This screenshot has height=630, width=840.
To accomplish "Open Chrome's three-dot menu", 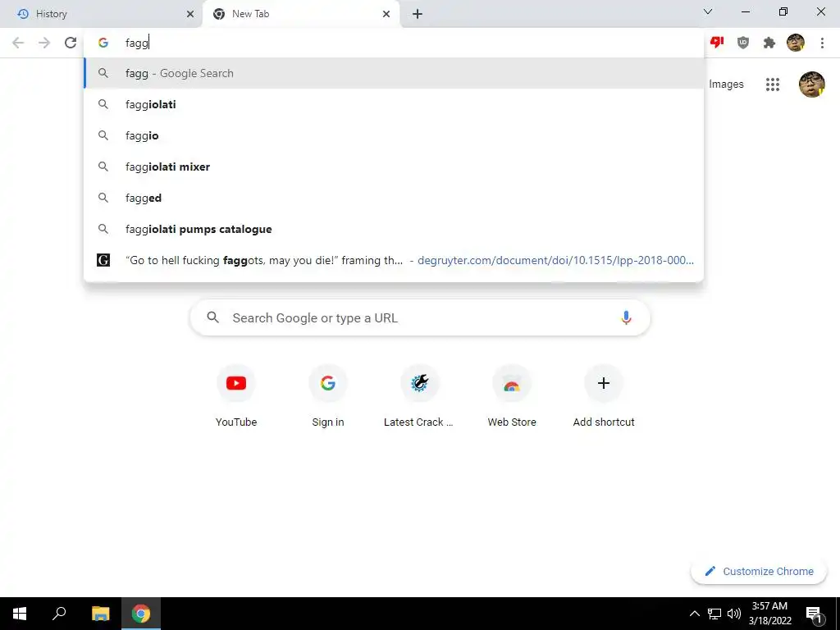I will (822, 43).
